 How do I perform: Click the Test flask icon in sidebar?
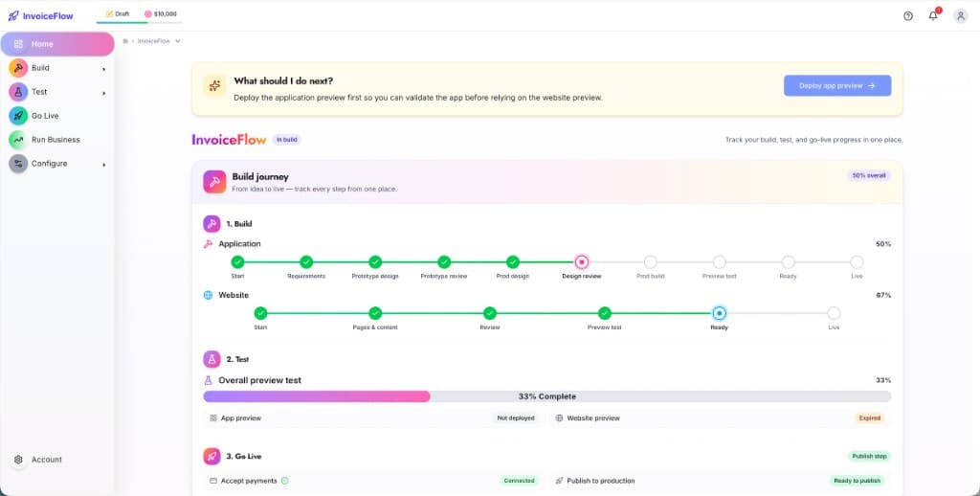[18, 92]
